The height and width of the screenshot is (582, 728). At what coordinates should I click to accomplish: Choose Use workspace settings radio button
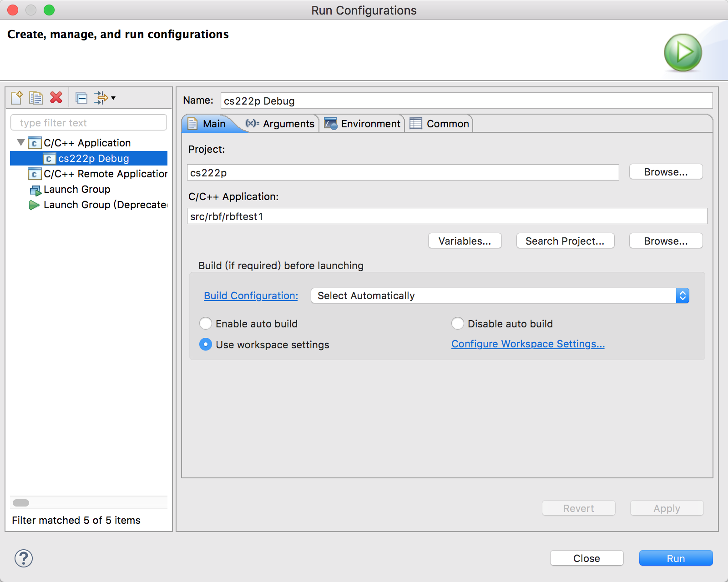pyautogui.click(x=206, y=345)
